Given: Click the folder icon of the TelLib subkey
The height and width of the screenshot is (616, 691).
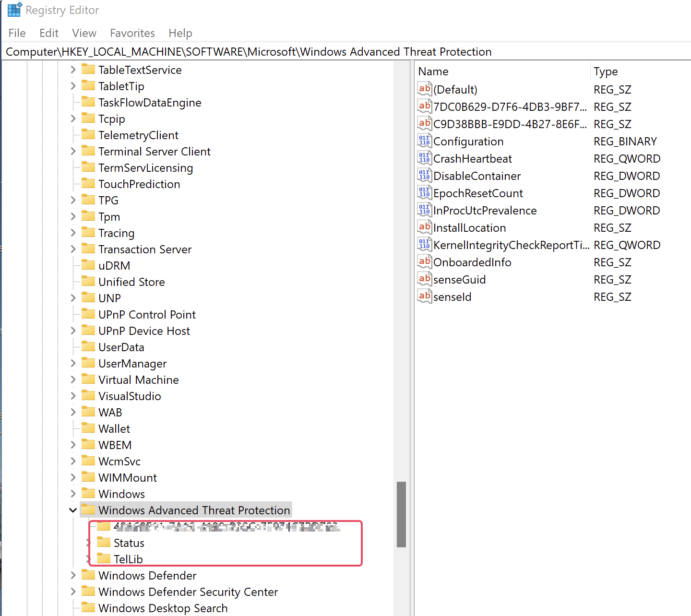Looking at the screenshot, I should tap(104, 558).
